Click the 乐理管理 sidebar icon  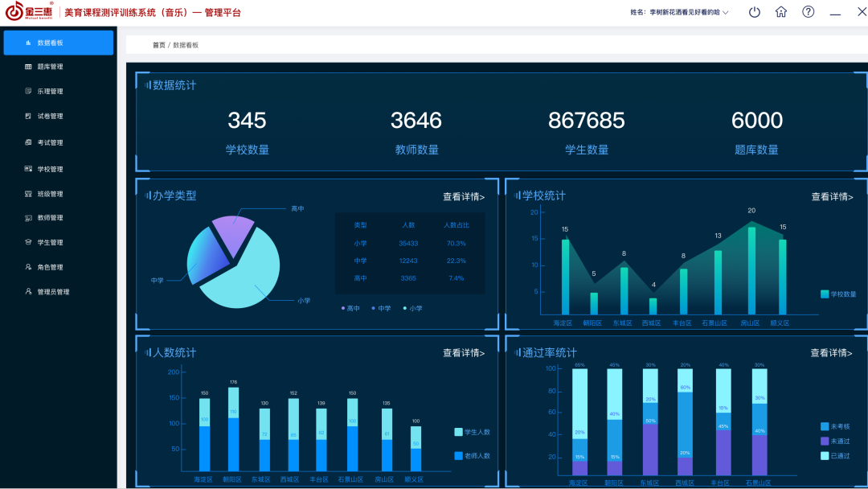[29, 92]
